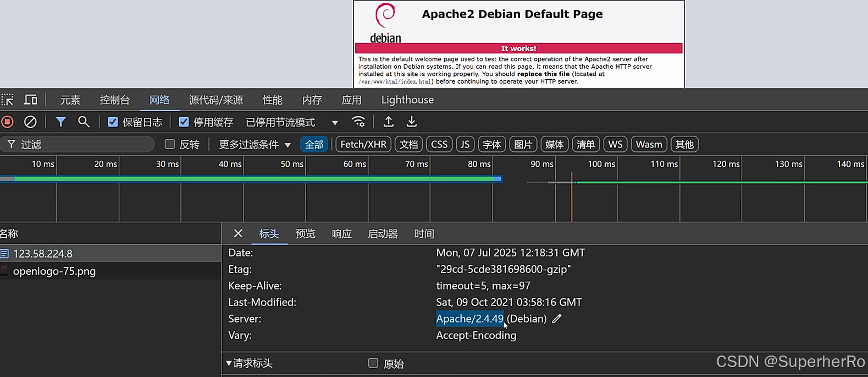Toggle the 保留日志 checkbox
This screenshot has width=868, height=377.
point(113,122)
